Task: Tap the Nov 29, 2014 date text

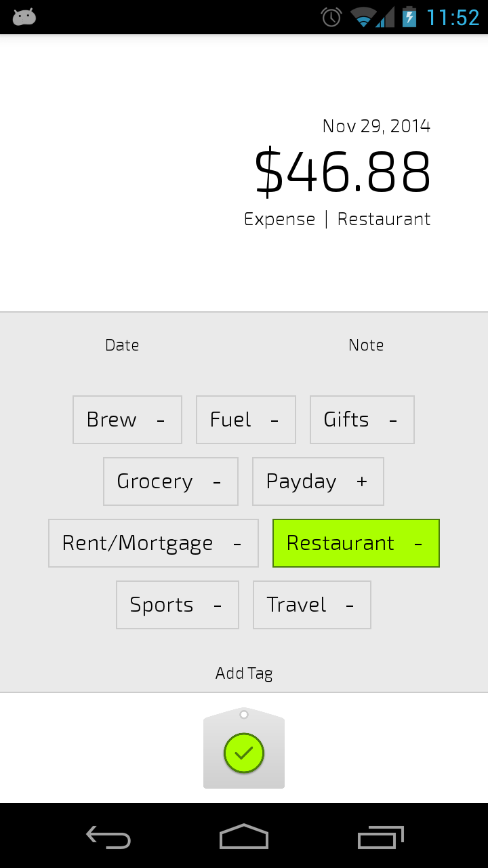Action: coord(376,126)
